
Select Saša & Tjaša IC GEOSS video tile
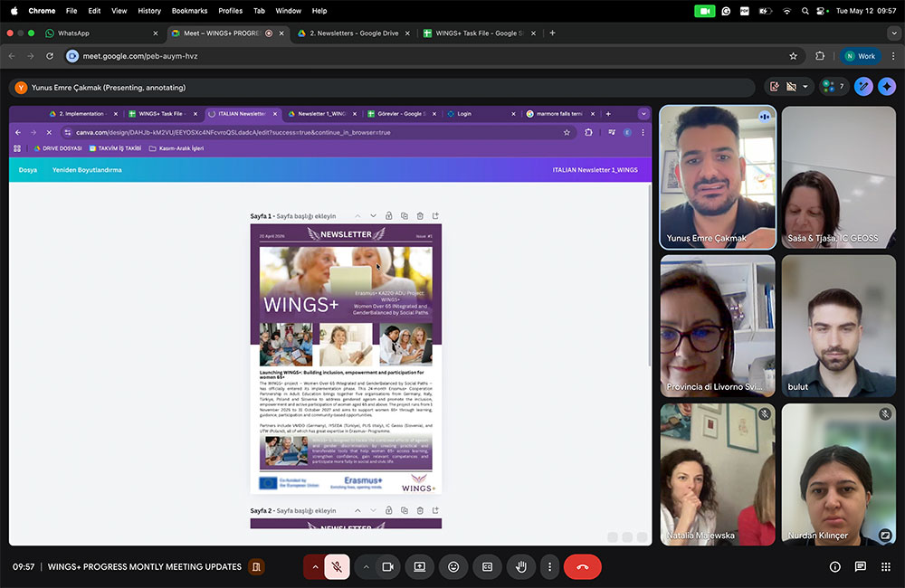point(839,177)
